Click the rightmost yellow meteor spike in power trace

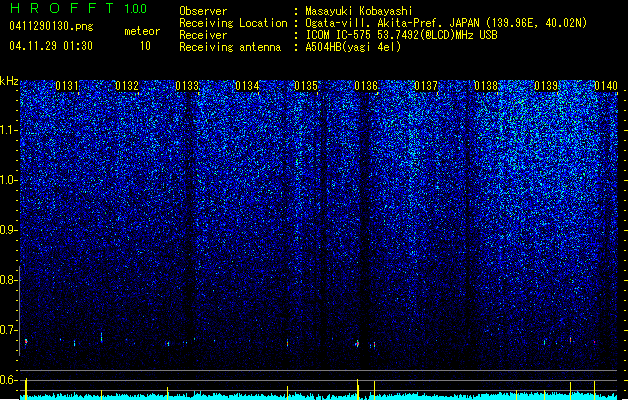click(x=595, y=390)
